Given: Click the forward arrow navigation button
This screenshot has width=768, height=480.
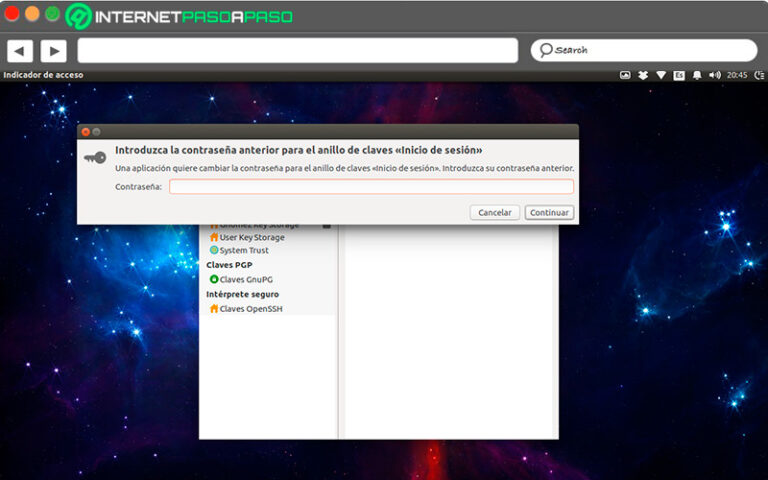Looking at the screenshot, I should pos(53,50).
